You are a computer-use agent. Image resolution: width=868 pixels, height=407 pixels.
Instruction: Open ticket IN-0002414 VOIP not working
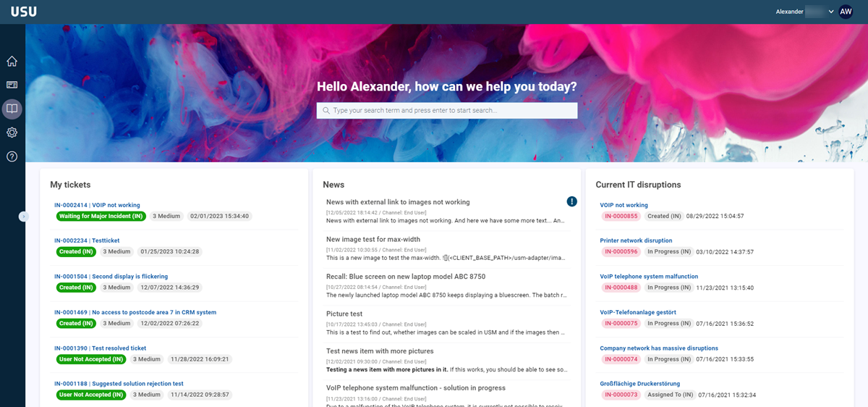[x=97, y=205]
